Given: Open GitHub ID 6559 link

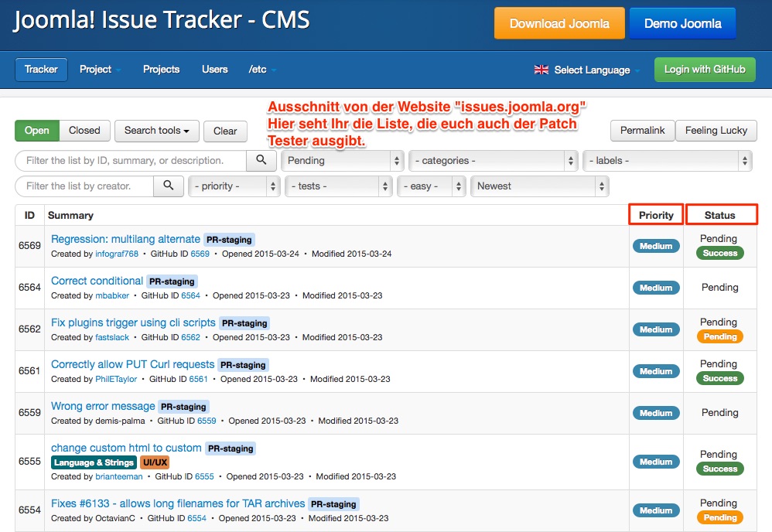Looking at the screenshot, I should [x=207, y=421].
